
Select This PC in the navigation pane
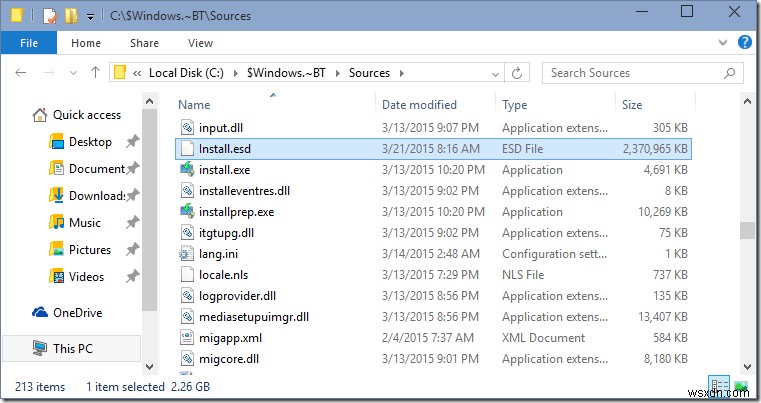tap(73, 349)
